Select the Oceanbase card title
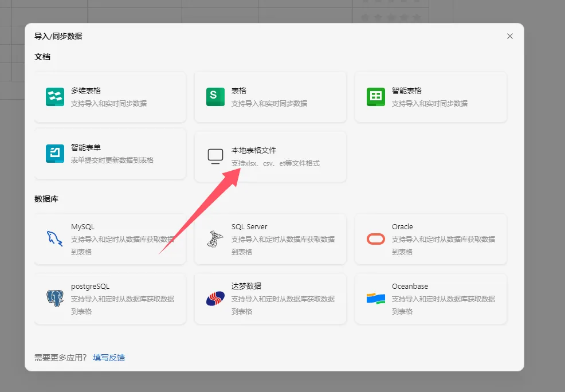Screen dimensions: 565x392 click(410, 286)
